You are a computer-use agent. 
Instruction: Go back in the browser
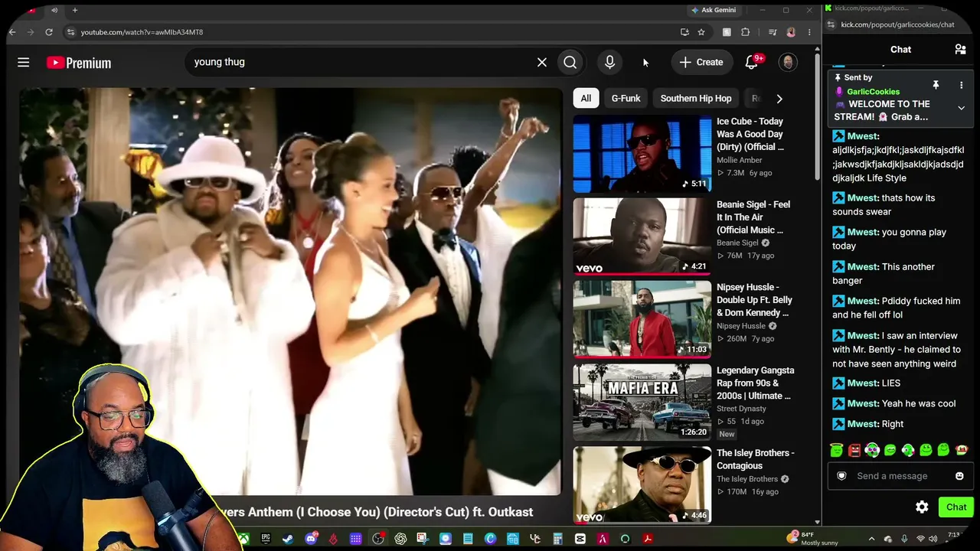(11, 32)
